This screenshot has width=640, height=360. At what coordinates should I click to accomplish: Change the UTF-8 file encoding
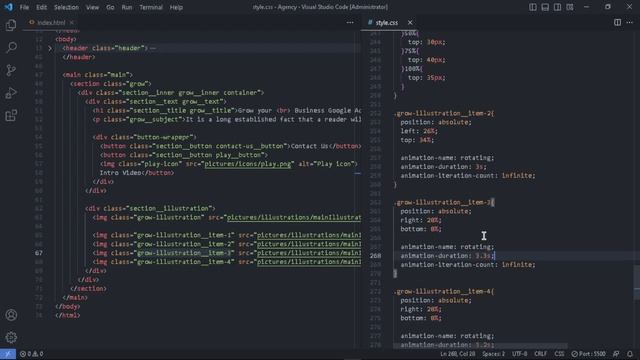(520, 354)
